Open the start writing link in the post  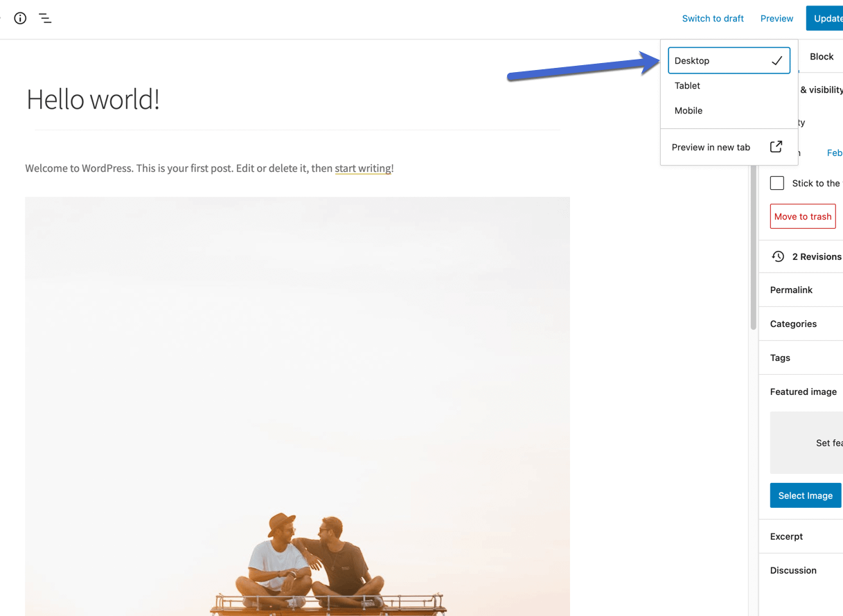click(363, 168)
